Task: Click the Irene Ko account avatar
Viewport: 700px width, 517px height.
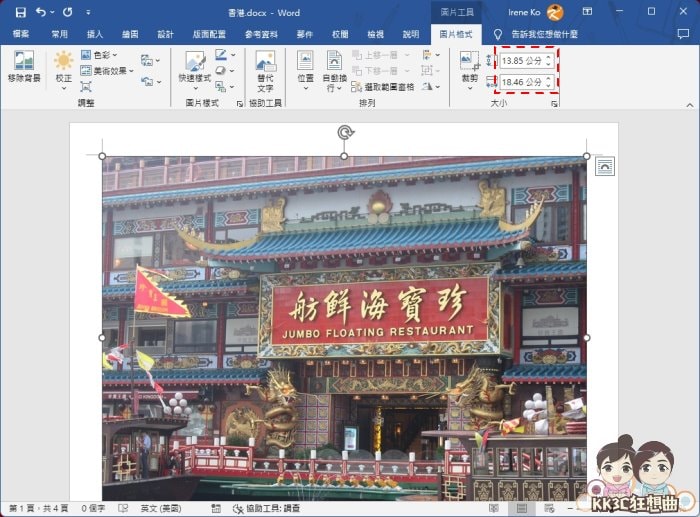Action: pyautogui.click(x=555, y=13)
